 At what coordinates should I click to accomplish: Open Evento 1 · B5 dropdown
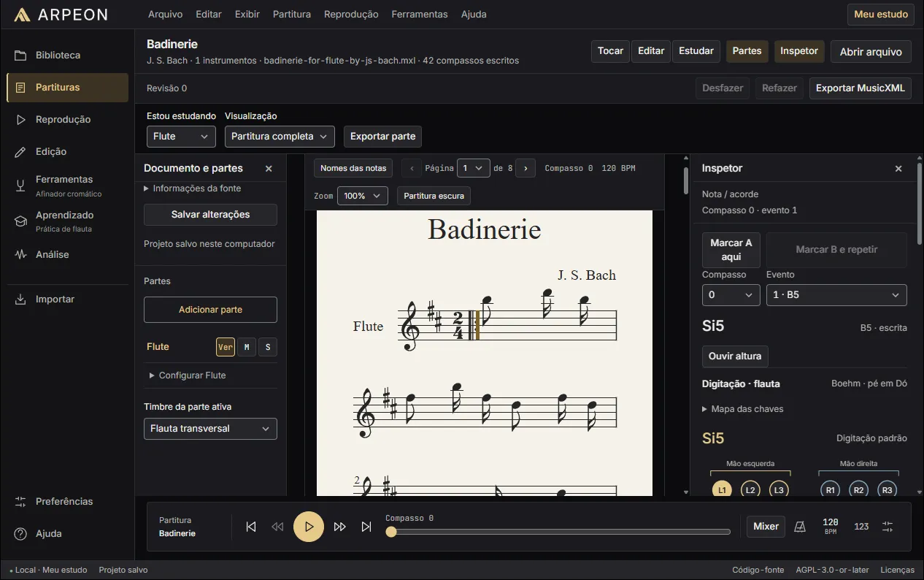pyautogui.click(x=836, y=295)
